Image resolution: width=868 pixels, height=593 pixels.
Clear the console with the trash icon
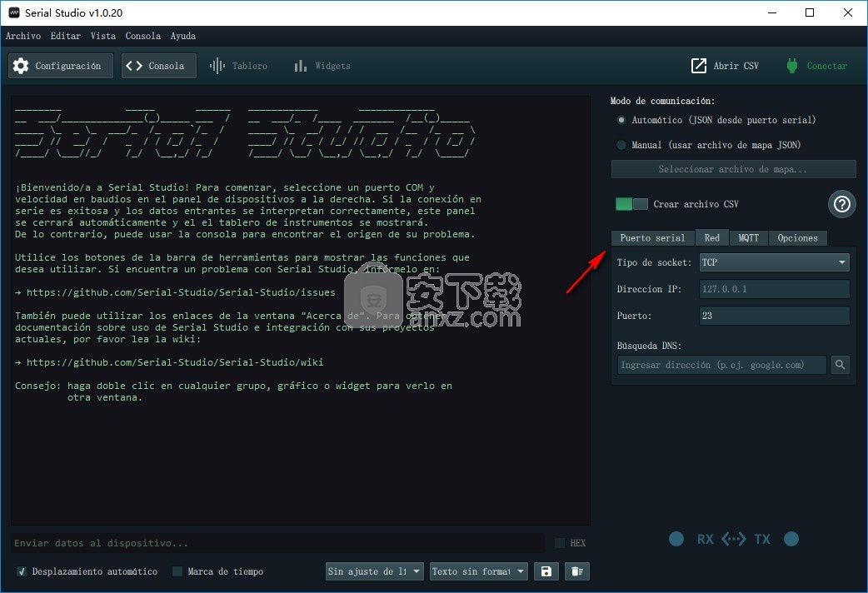576,571
